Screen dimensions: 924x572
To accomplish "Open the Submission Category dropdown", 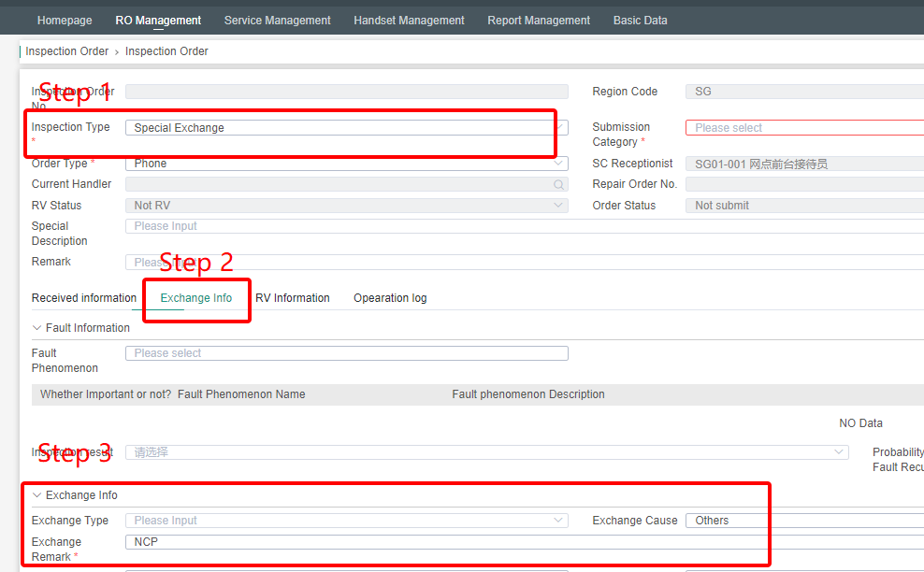I will (x=804, y=128).
